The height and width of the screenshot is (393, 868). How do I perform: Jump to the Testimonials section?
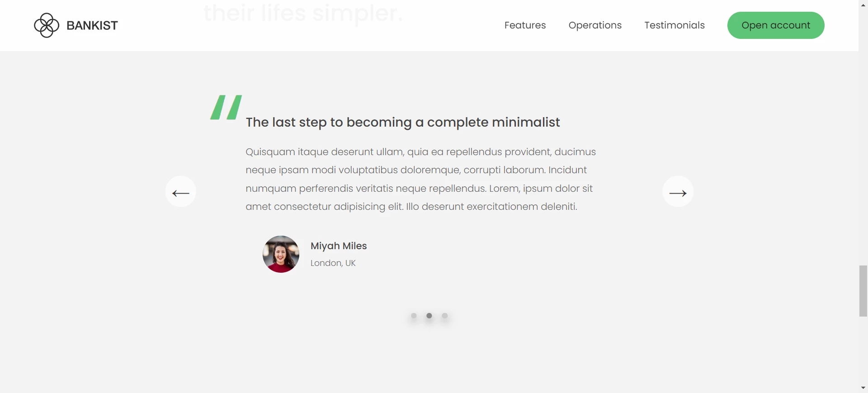pos(675,25)
